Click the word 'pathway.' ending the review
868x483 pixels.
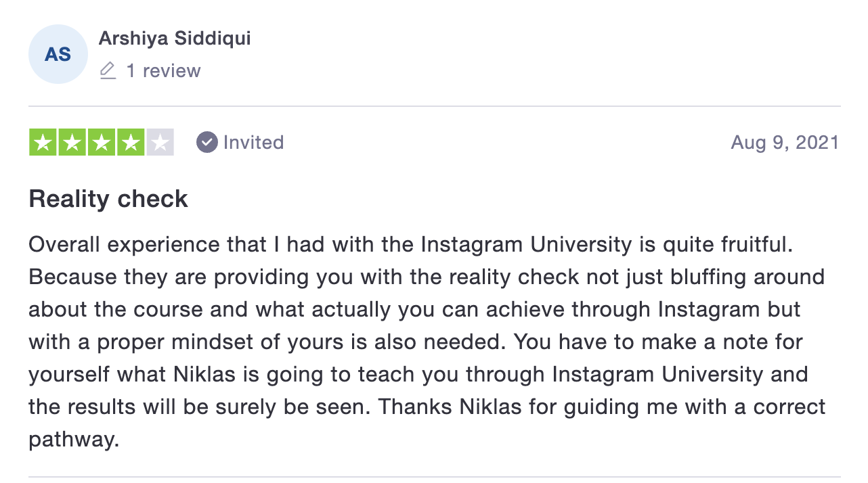[x=74, y=440]
